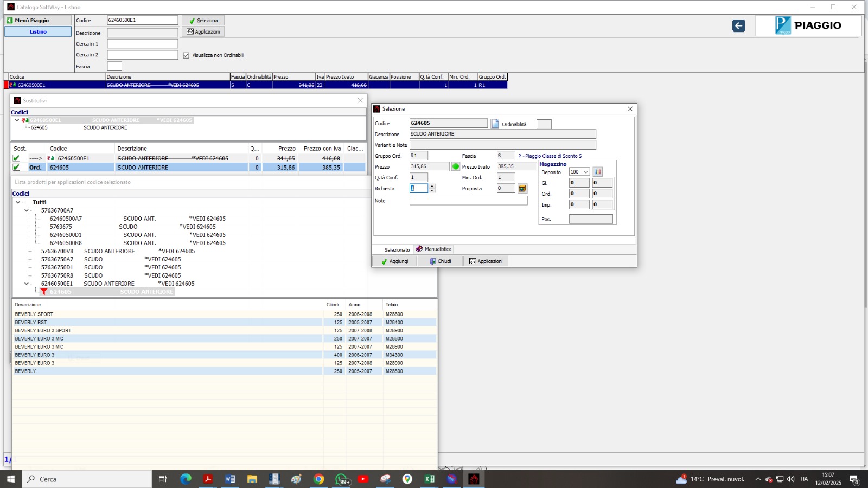Click the red filter funnel on 624605
This screenshot has height=488, width=868.
(x=44, y=292)
